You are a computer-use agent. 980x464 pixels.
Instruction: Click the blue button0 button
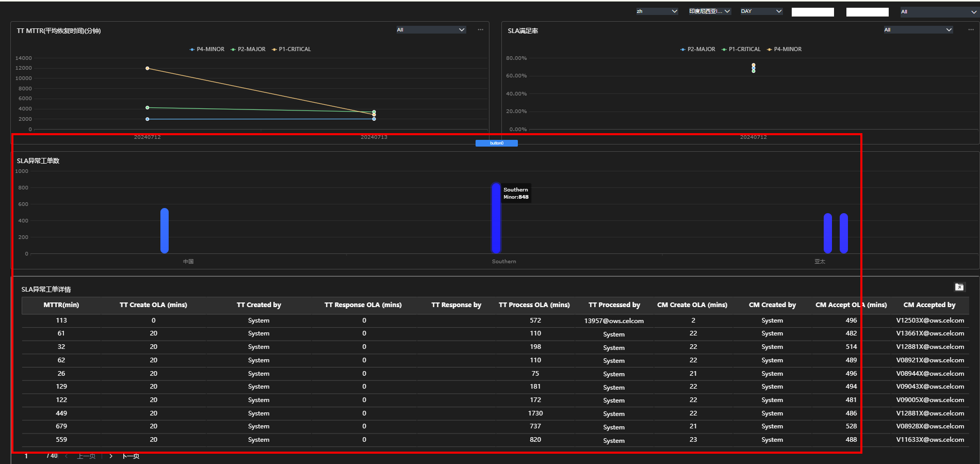point(497,143)
